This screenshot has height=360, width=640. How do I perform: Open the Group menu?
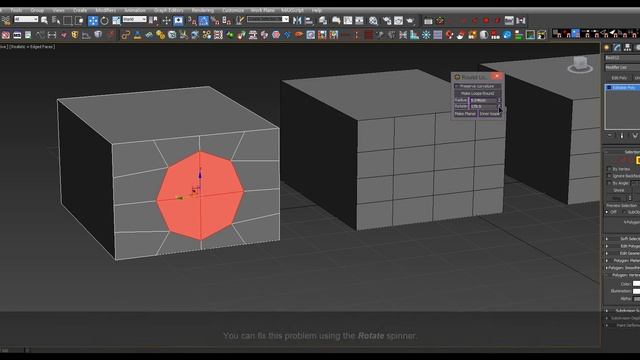pyautogui.click(x=37, y=10)
